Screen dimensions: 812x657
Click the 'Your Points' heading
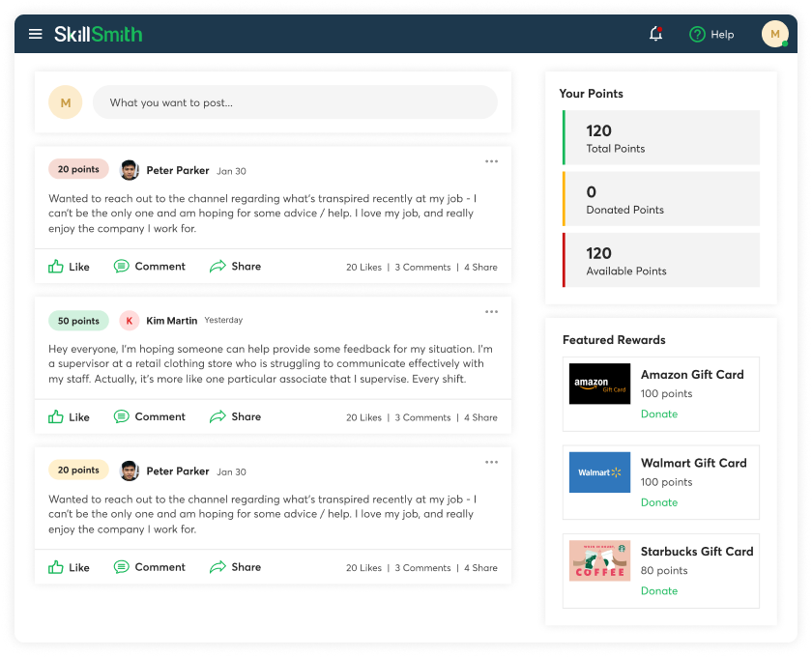[591, 94]
